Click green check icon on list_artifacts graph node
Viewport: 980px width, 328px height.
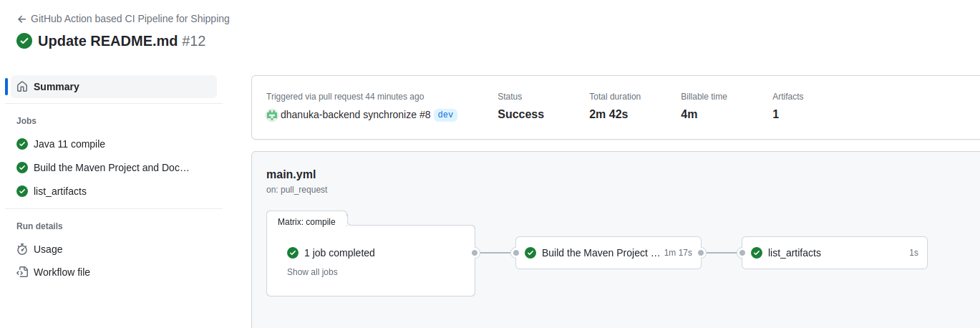pyautogui.click(x=757, y=253)
